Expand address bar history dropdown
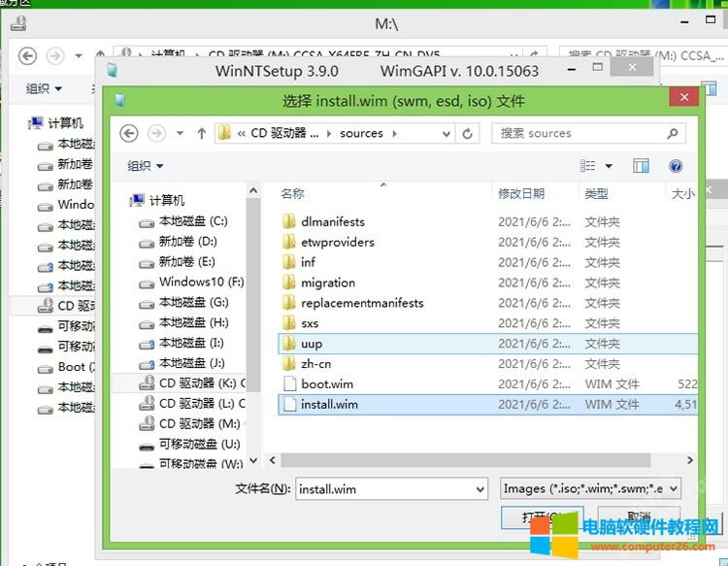Screen dimensions: 728x566 click(446, 134)
